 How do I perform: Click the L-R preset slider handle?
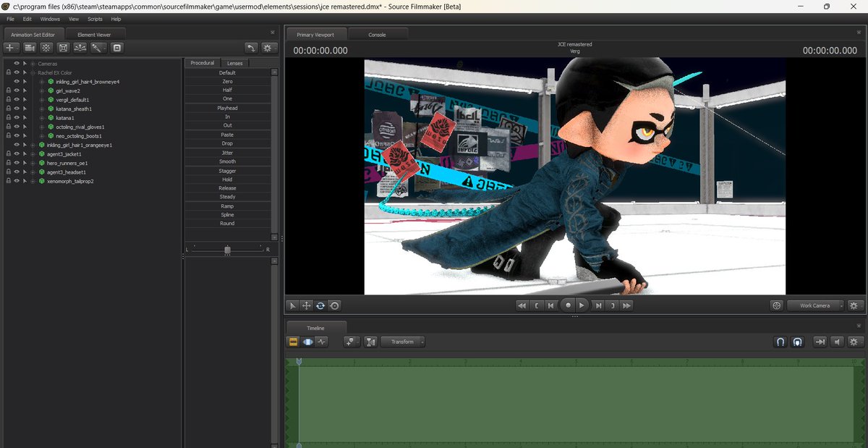point(227,250)
